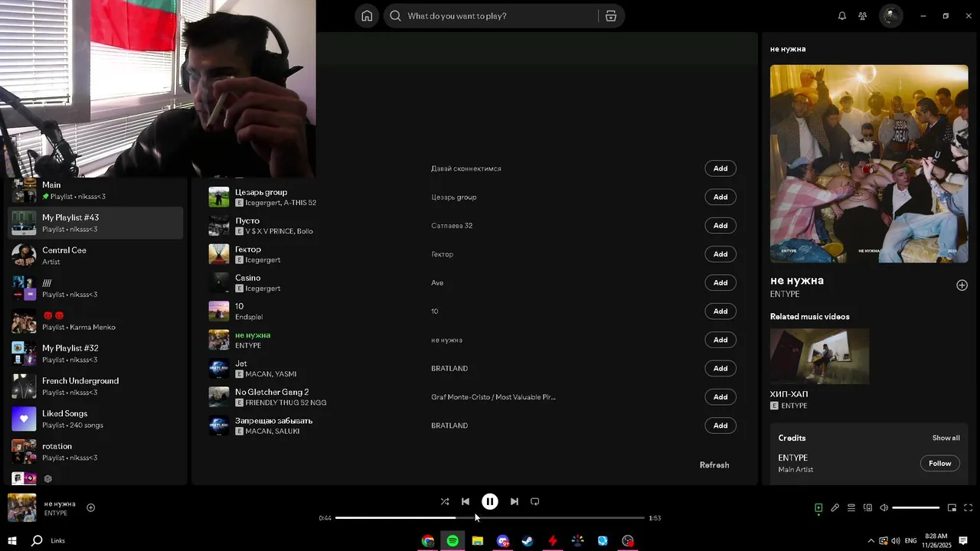Show all credits

[946, 439]
